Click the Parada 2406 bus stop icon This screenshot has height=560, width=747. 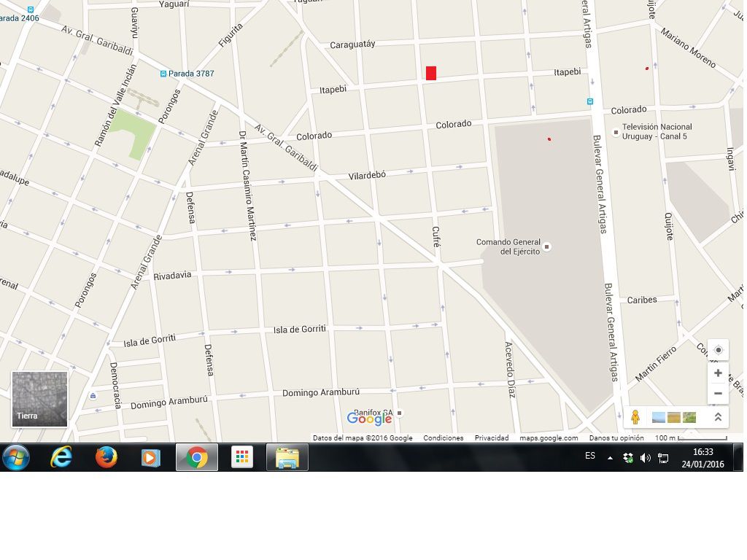(x=31, y=9)
